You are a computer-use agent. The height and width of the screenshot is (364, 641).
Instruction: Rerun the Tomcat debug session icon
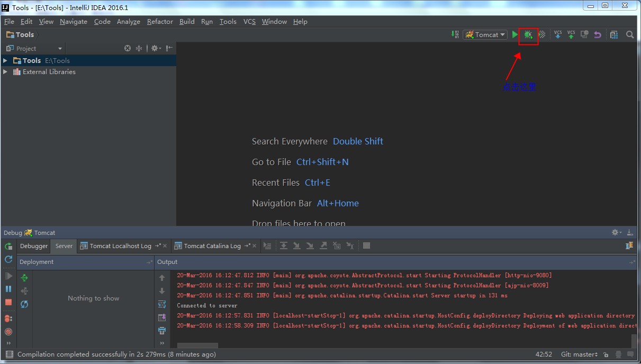tap(8, 246)
